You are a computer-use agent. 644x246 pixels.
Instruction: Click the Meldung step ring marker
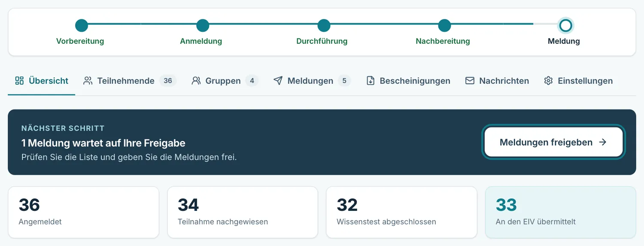point(566,26)
